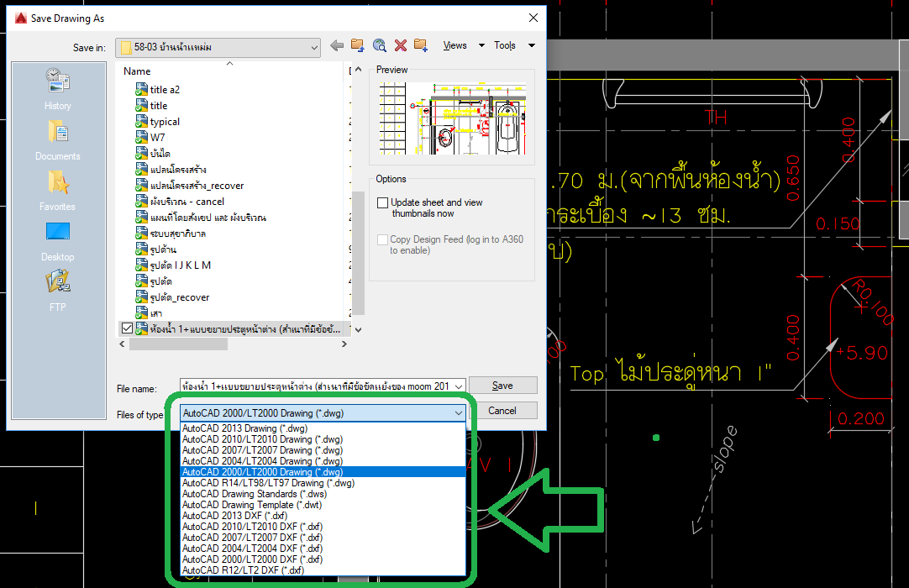Choose AutoCAD 2013 DXF (*.dxf)

323,516
